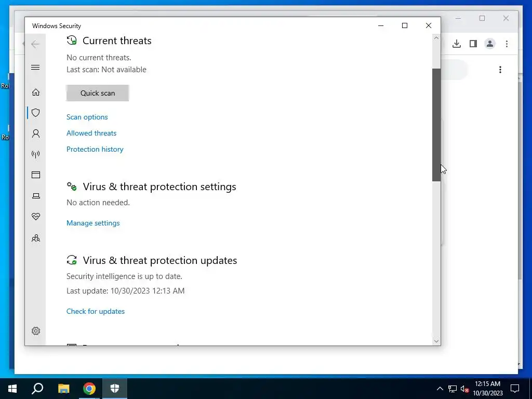This screenshot has height=399, width=532.
Task: Start a Quick scan
Action: click(97, 93)
